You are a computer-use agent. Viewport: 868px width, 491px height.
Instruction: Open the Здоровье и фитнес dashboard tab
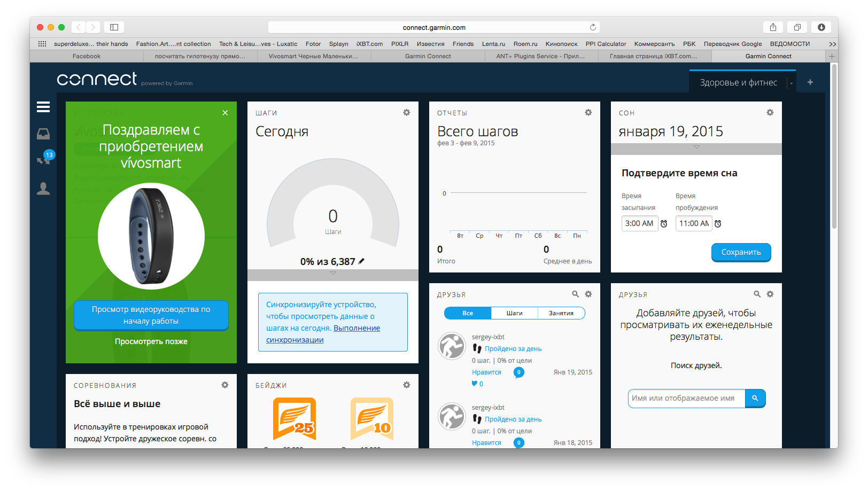[x=739, y=82]
